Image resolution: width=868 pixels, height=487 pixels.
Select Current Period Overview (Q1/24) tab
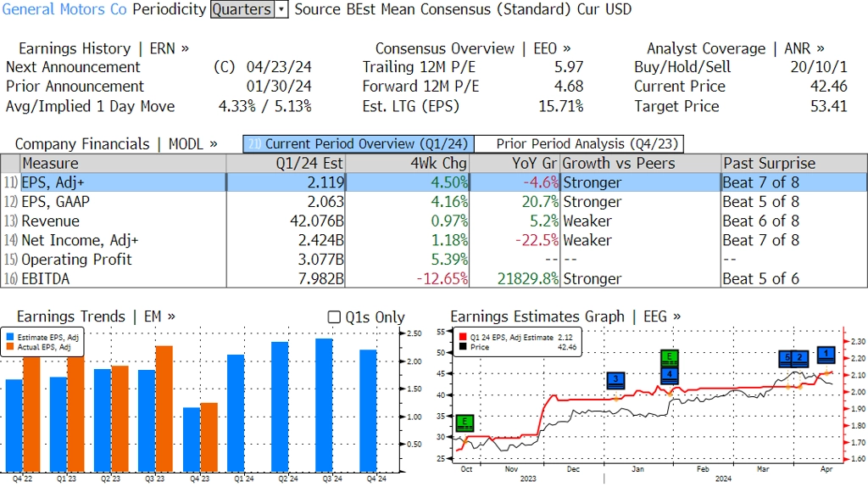point(359,144)
